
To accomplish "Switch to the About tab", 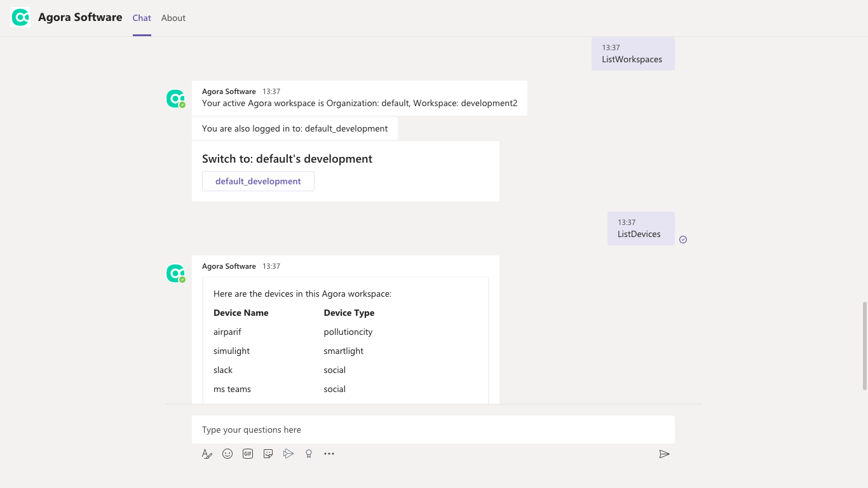I will (173, 18).
